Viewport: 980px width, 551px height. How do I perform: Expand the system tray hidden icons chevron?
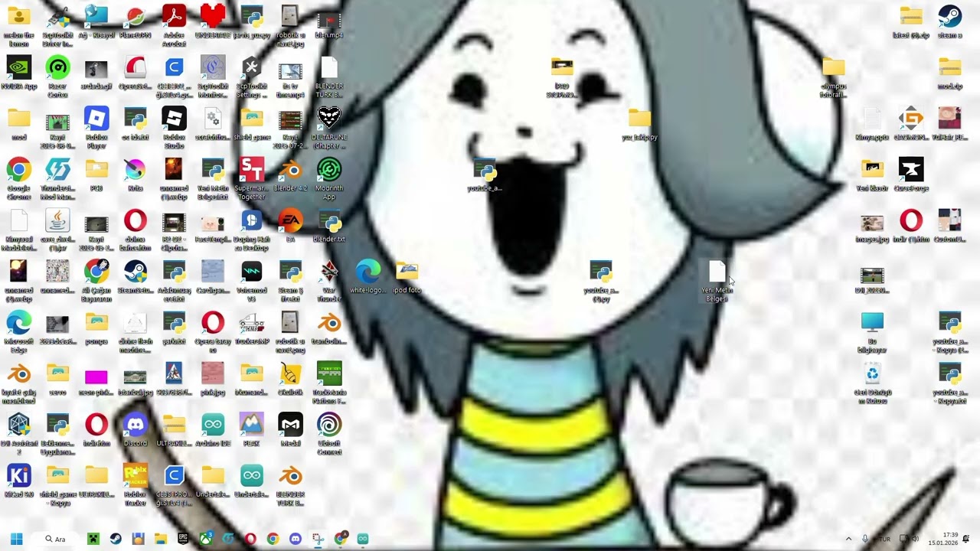pyautogui.click(x=848, y=539)
